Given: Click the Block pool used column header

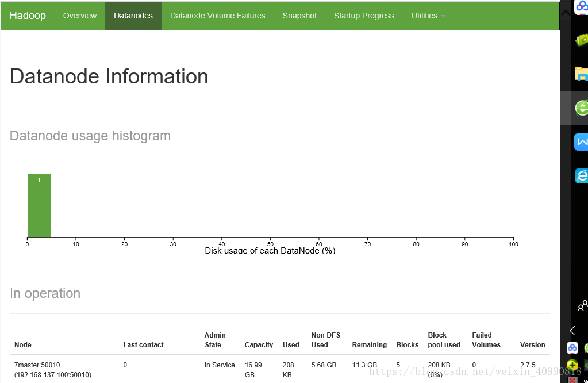Looking at the screenshot, I should (x=444, y=340).
